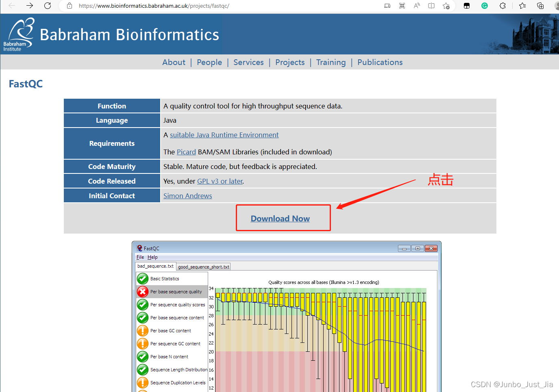Click green check next to Basic Statistics
Screen dimensions: 559x392
click(142, 279)
